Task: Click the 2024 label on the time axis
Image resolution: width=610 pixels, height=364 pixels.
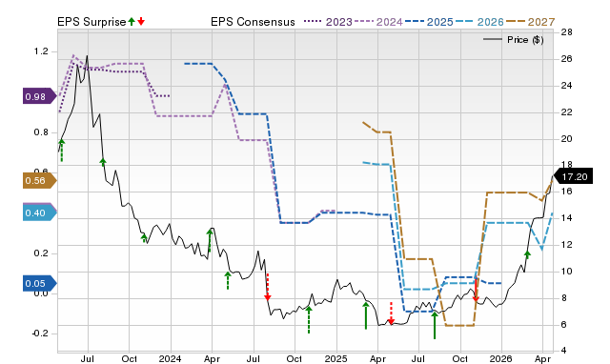Action: point(170,358)
